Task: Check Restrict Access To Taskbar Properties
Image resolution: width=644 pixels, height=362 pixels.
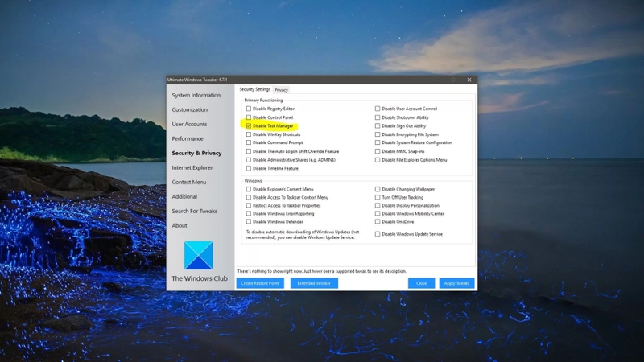Action: pos(249,205)
